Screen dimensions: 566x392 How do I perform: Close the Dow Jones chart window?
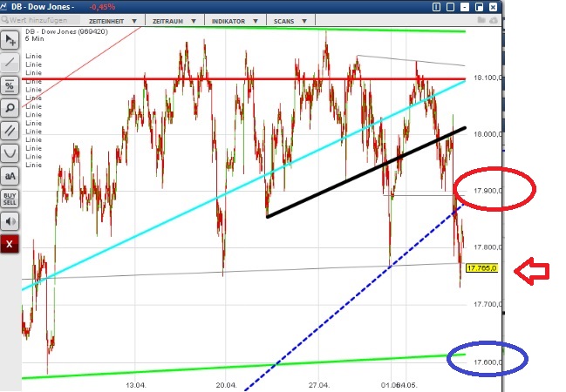(493, 7)
